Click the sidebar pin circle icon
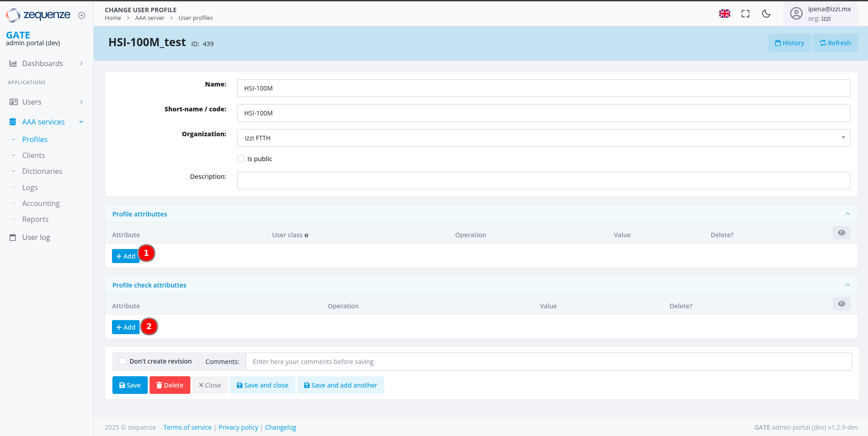The width and height of the screenshot is (868, 436). click(x=82, y=15)
